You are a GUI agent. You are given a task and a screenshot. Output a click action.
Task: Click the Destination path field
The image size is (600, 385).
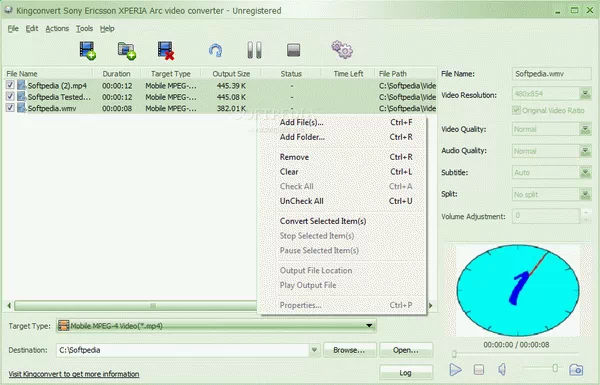click(x=183, y=350)
